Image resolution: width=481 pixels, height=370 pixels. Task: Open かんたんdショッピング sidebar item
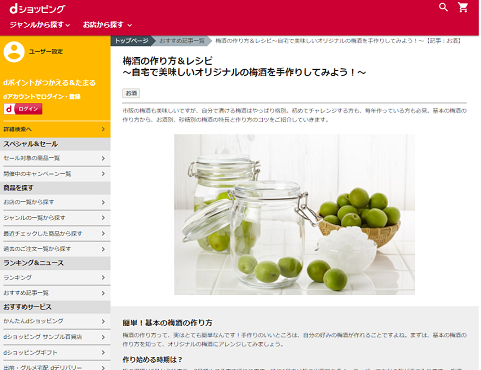[55, 321]
